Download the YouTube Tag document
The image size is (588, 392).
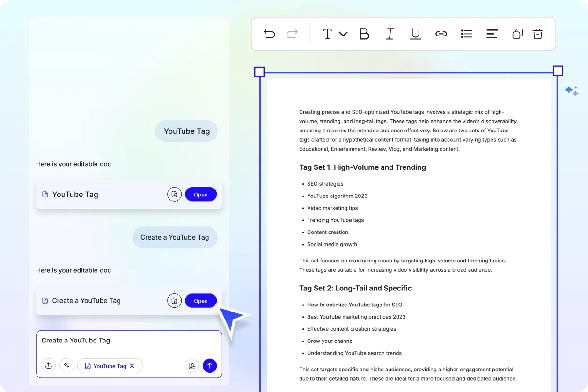click(x=174, y=195)
